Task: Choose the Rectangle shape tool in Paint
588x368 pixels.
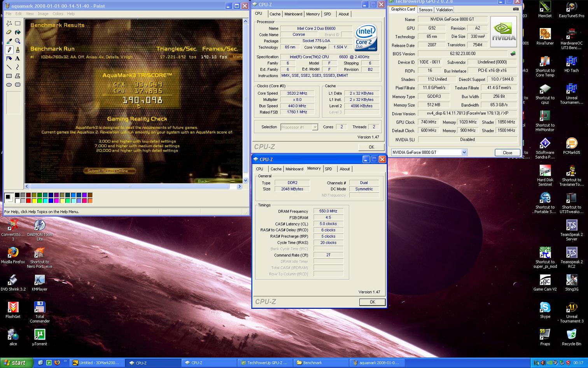Action: pyautogui.click(x=9, y=76)
